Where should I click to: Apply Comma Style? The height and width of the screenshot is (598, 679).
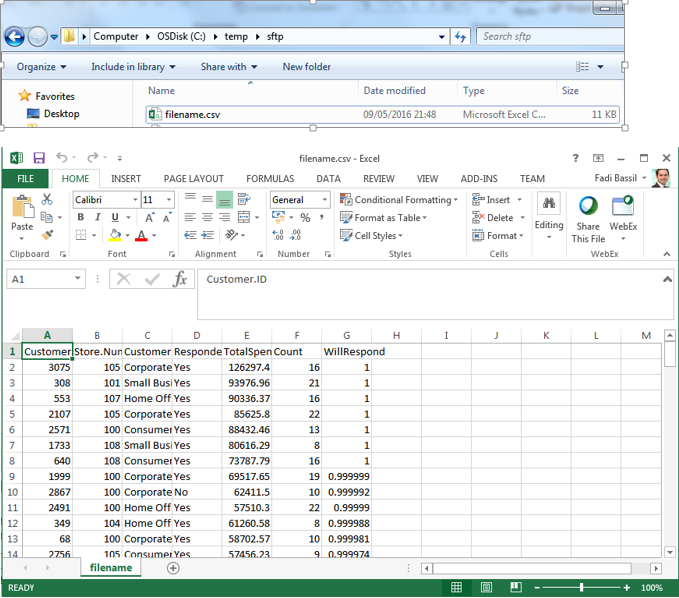pos(321,217)
